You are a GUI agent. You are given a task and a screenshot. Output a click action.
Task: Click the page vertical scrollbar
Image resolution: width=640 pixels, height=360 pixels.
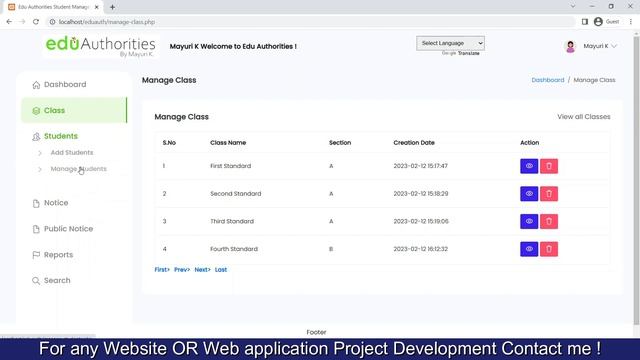[x=636, y=180]
